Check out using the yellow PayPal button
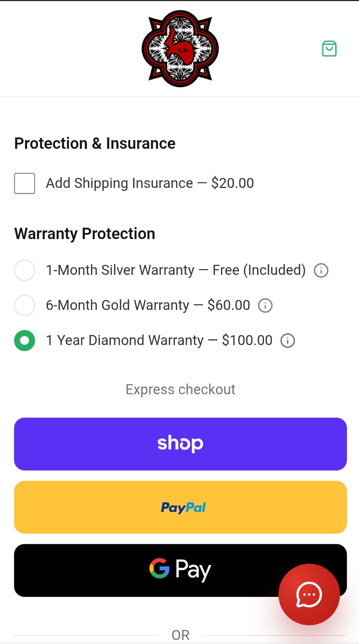 [x=180, y=507]
